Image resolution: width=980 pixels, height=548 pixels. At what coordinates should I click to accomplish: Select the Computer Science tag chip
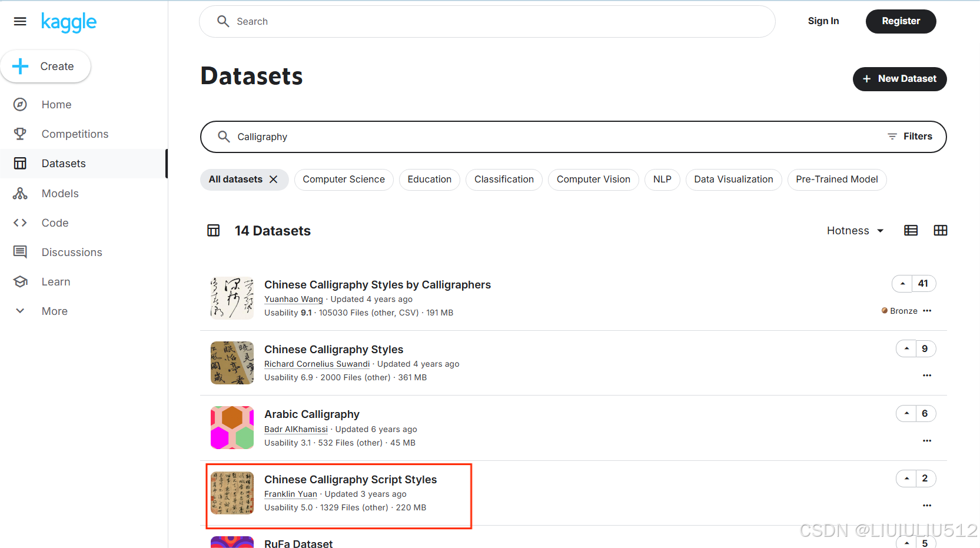[x=344, y=180]
